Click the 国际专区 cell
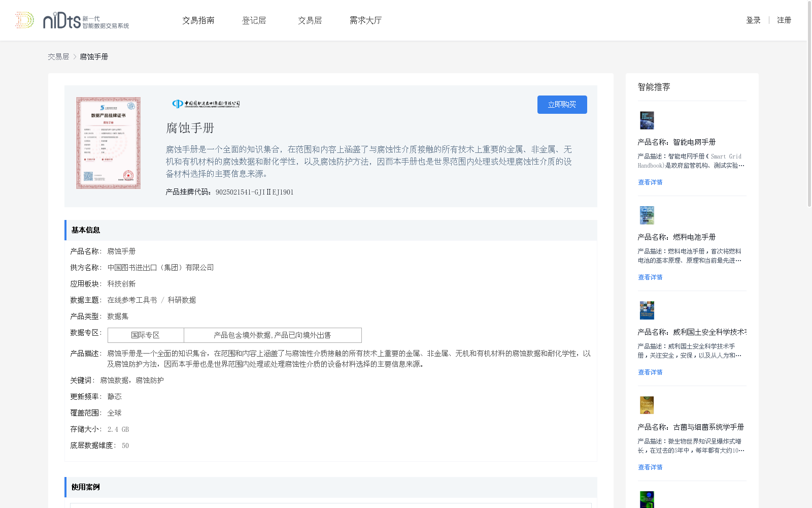 [x=146, y=335]
